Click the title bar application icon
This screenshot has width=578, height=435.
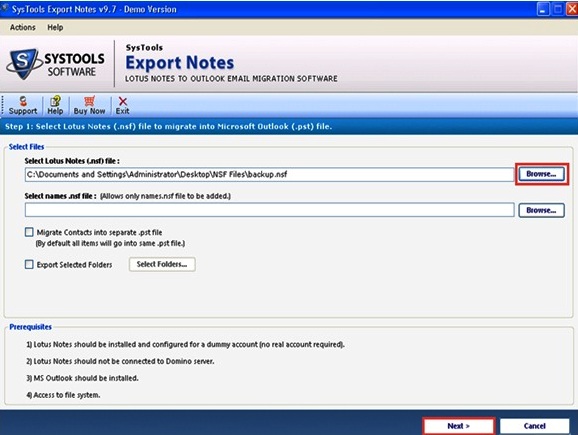click(x=5, y=8)
